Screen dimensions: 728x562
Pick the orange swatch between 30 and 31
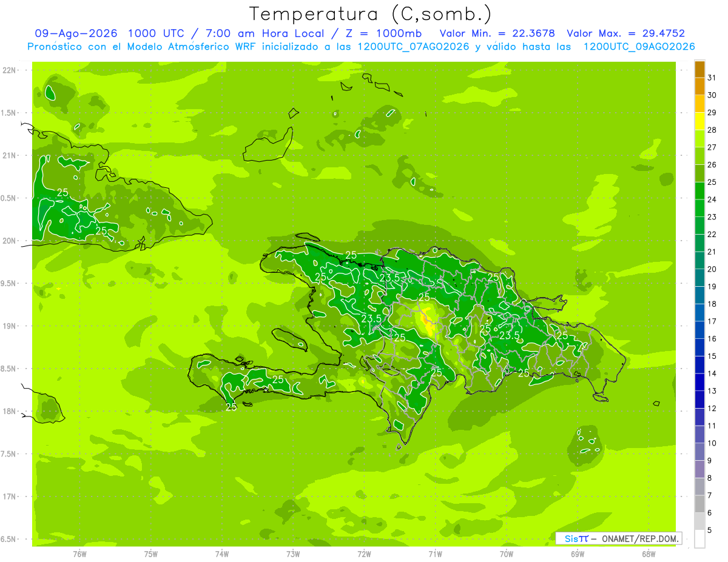click(x=699, y=86)
